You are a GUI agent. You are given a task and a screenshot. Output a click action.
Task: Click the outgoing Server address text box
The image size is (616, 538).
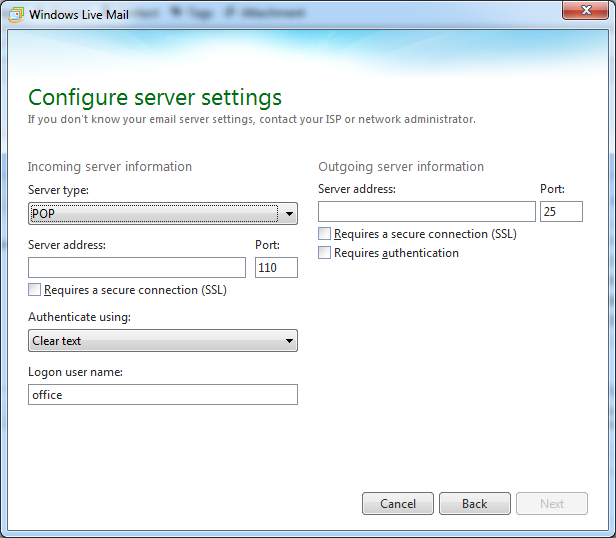point(427,211)
